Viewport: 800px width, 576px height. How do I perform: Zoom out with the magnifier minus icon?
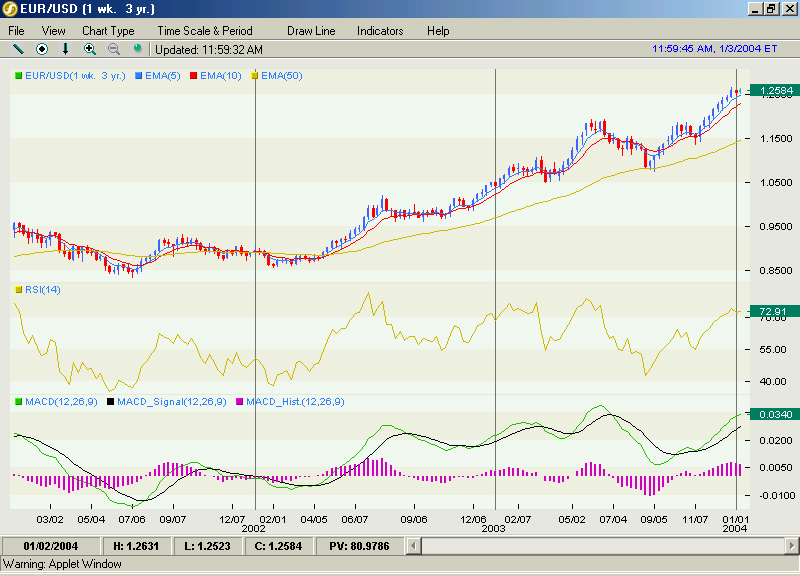[x=114, y=49]
